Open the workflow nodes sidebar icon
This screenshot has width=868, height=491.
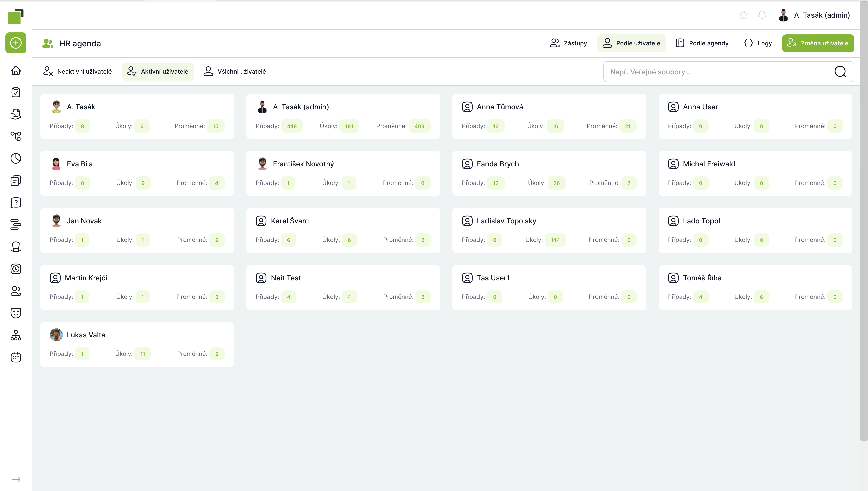tap(16, 136)
